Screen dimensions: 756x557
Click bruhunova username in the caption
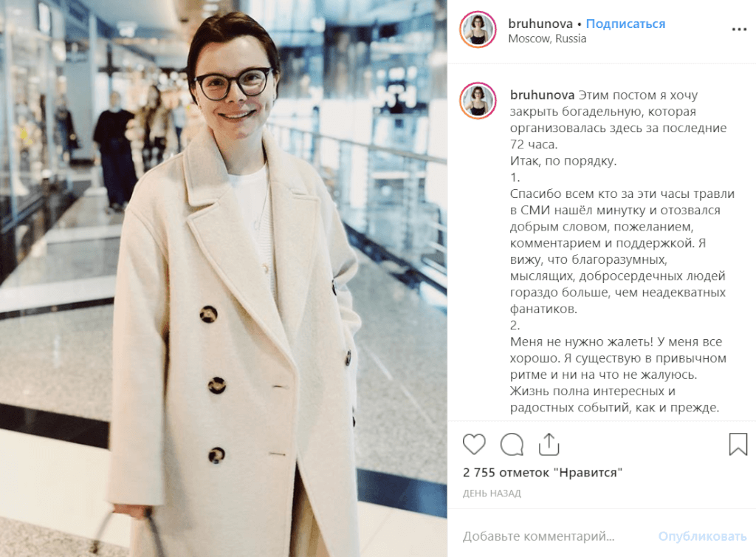pyautogui.click(x=543, y=95)
